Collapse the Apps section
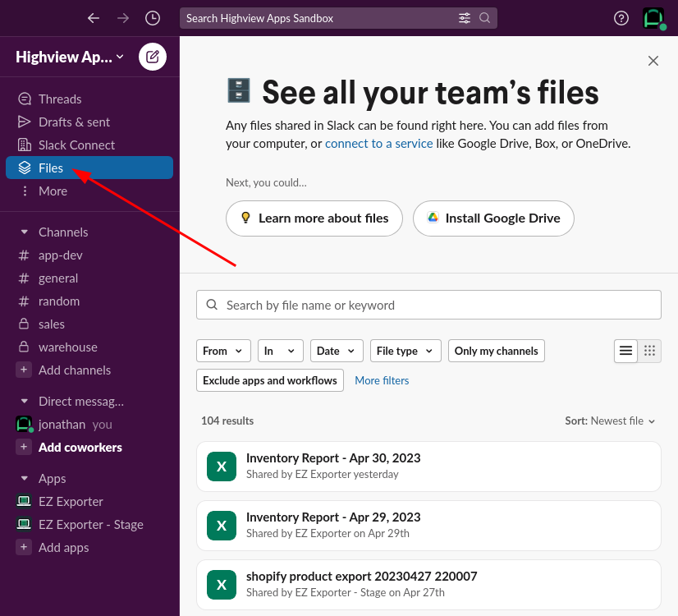Image resolution: width=678 pixels, height=616 pixels. click(x=25, y=479)
